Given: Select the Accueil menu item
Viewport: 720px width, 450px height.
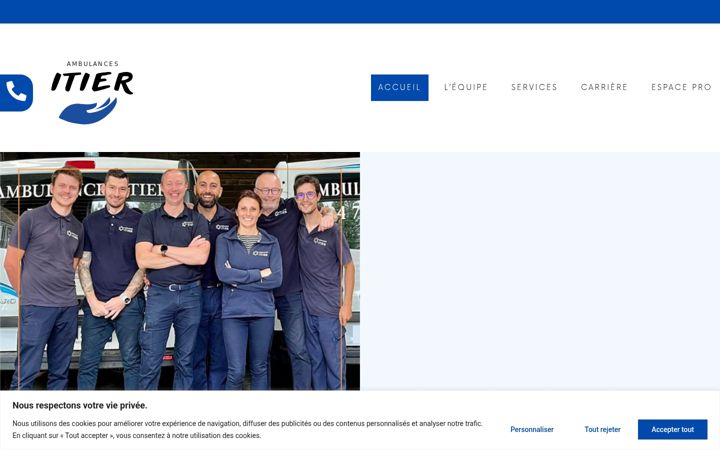Looking at the screenshot, I should (399, 87).
